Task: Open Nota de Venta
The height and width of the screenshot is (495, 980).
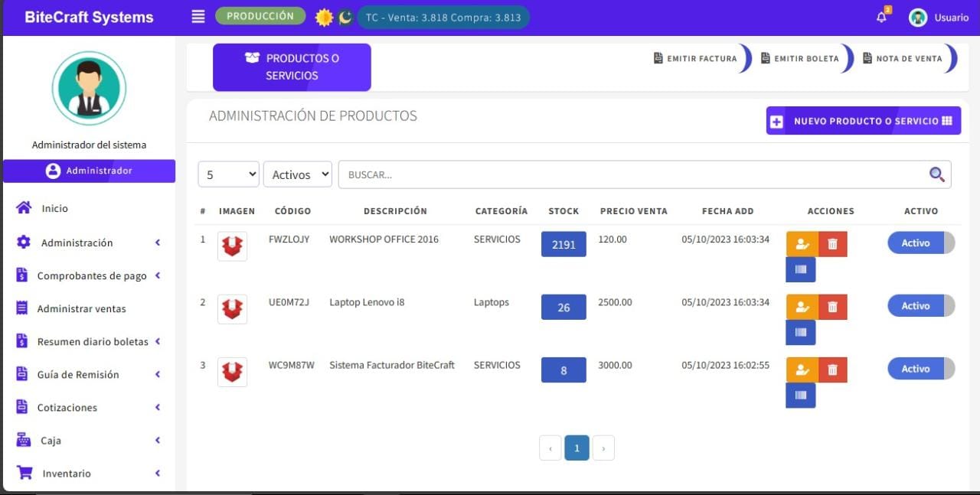Action: pos(905,57)
